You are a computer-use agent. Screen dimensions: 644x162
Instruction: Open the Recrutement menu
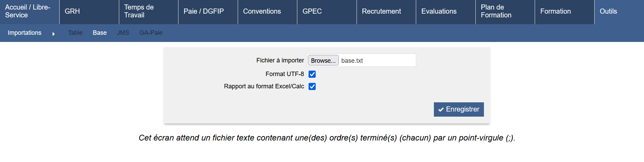click(x=381, y=11)
